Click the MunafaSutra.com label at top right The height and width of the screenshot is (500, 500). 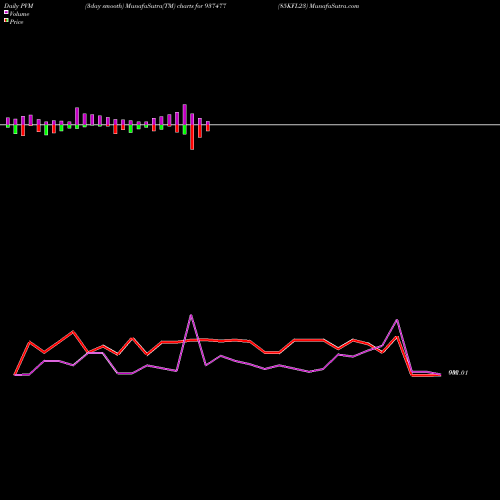[318, 6]
